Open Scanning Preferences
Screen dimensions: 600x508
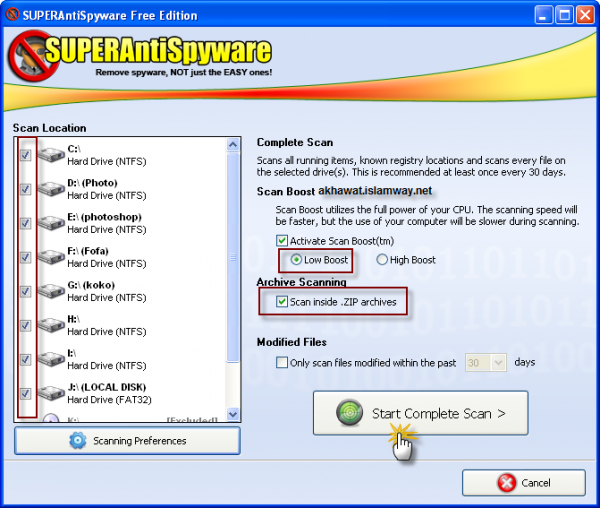pos(127,441)
